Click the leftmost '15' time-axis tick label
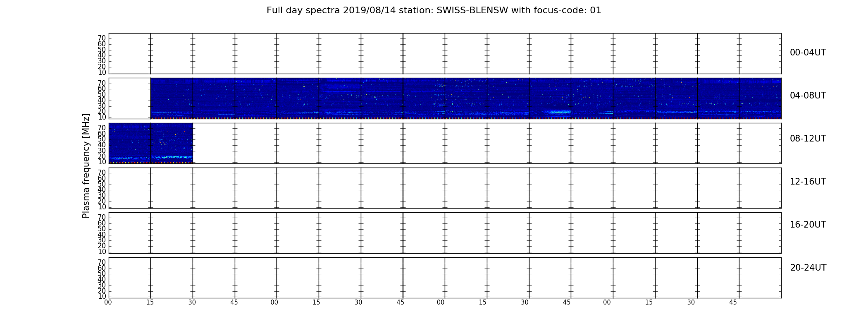 point(150,302)
